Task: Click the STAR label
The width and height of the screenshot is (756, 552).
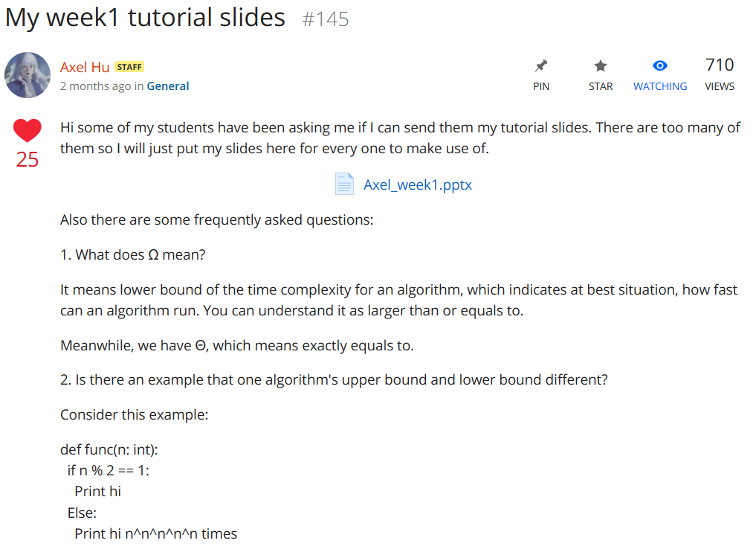Action: (x=601, y=86)
